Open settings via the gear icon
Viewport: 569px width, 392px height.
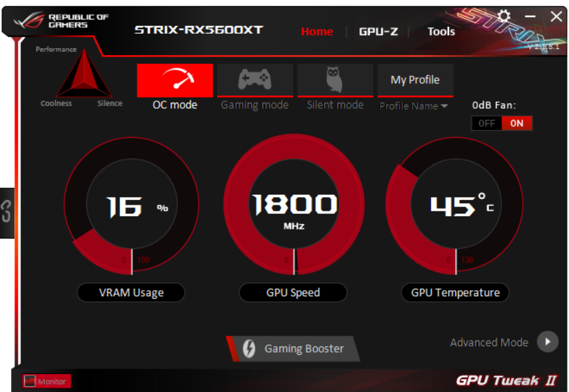(503, 17)
